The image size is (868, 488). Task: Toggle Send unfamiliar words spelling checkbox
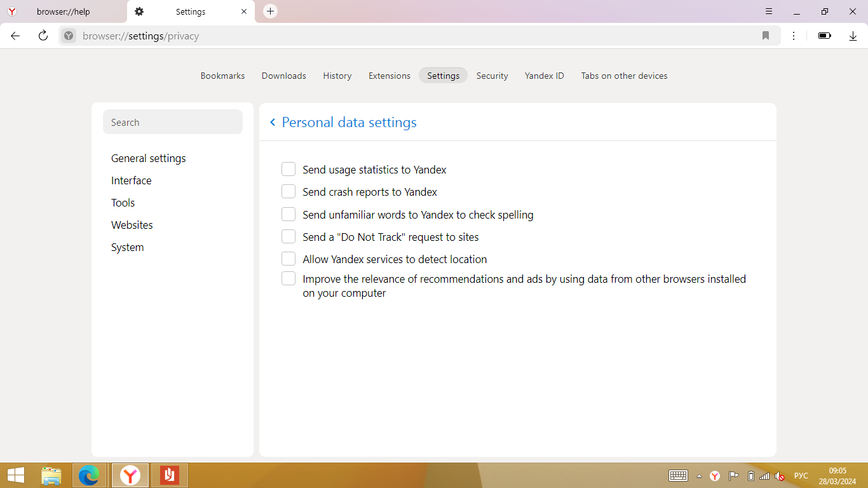288,214
